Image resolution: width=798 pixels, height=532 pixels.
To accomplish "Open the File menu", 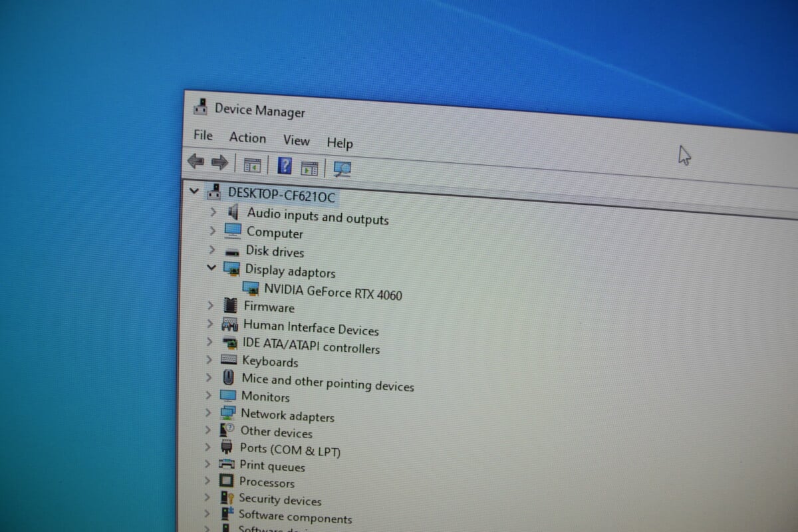I will click(203, 135).
